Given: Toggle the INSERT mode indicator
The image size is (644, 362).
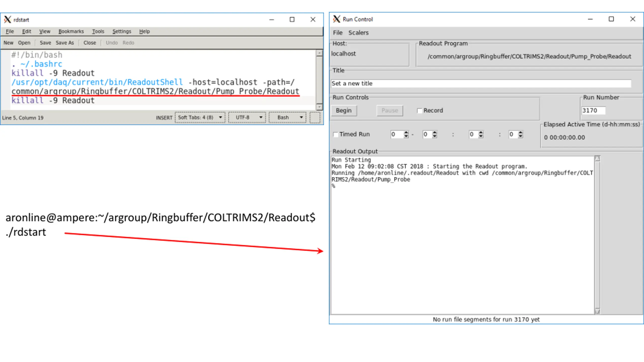Looking at the screenshot, I should (x=164, y=117).
